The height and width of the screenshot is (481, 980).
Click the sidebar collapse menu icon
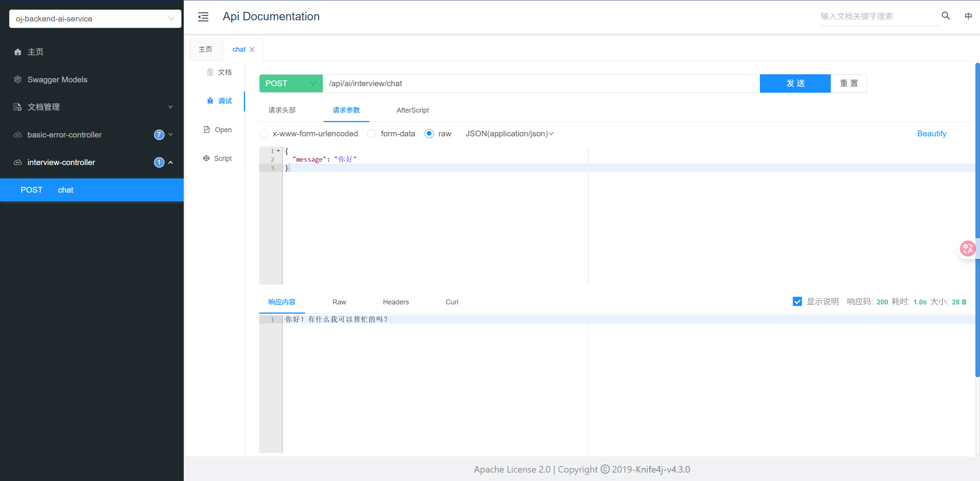pyautogui.click(x=203, y=16)
